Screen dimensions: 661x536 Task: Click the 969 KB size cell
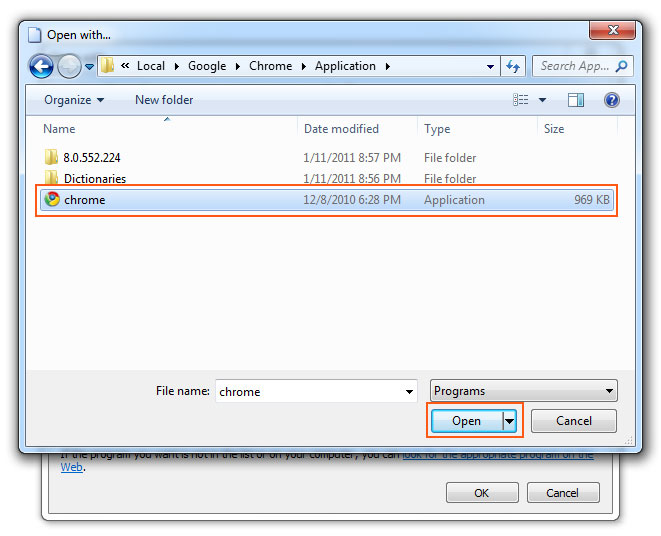tap(591, 200)
